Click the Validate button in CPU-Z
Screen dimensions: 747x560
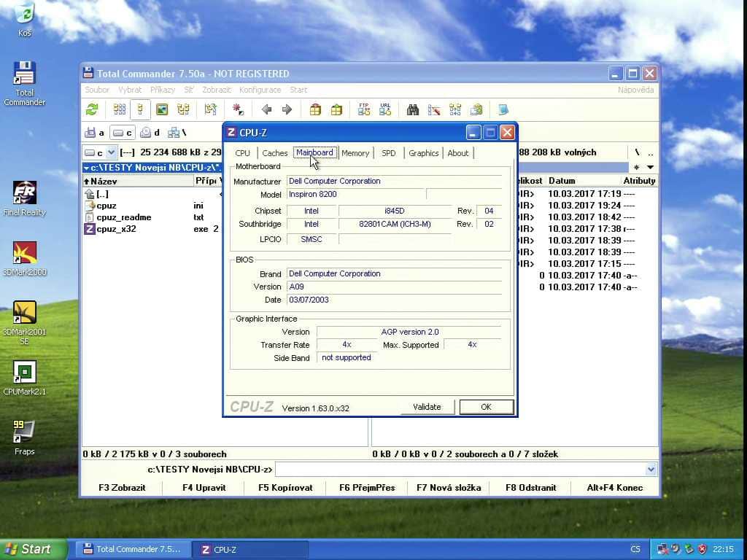pos(427,407)
